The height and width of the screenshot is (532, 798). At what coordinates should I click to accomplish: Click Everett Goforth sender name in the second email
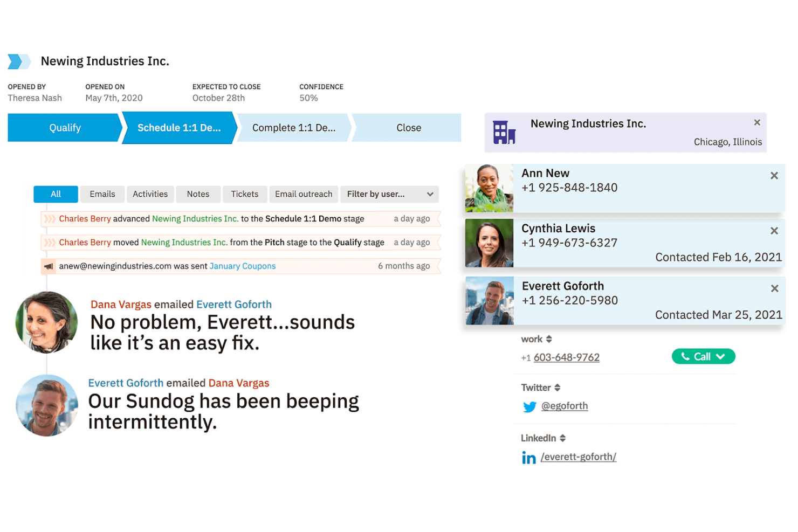click(126, 383)
